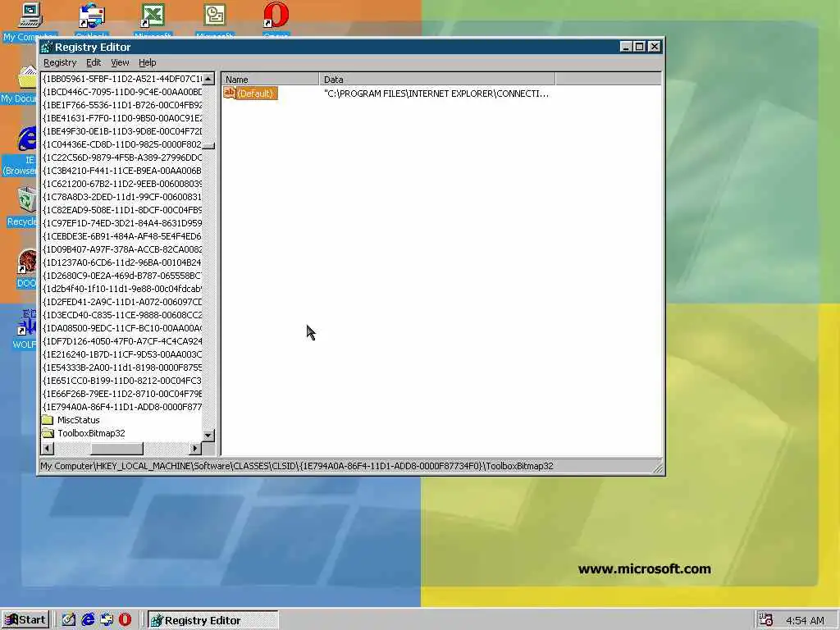The image size is (840, 630).
Task: Click the Show Desktop quick launch icon
Action: [x=69, y=620]
